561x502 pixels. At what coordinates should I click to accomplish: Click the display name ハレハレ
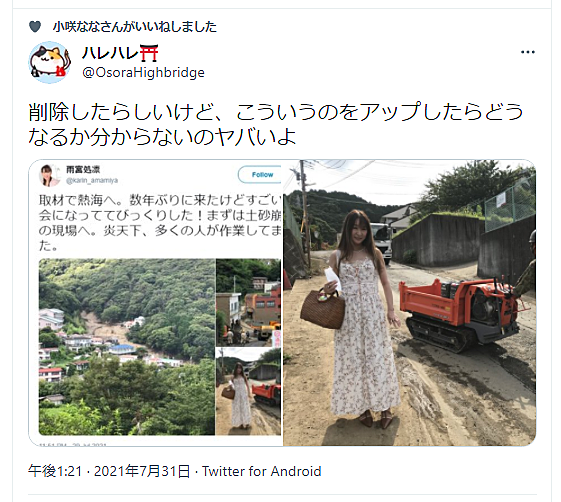click(x=110, y=53)
